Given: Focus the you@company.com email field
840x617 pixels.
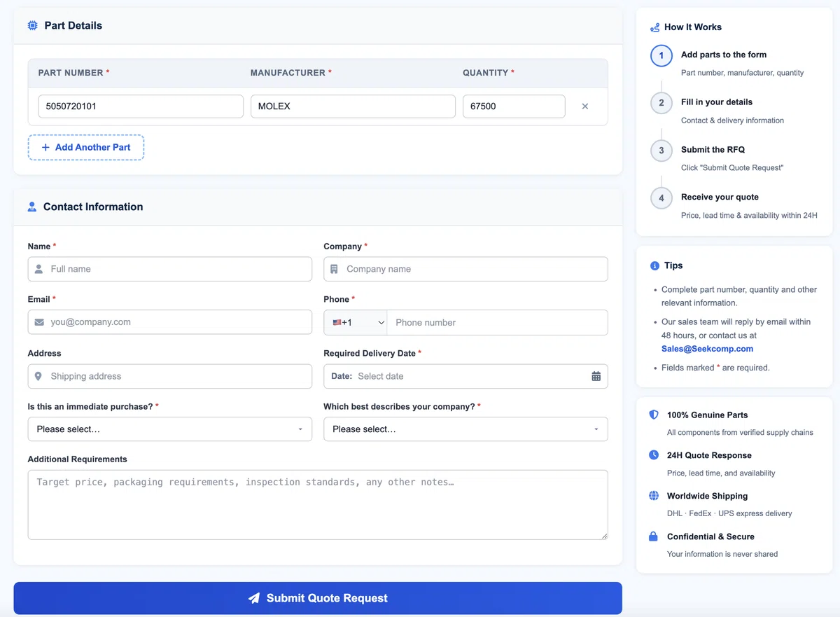Looking at the screenshot, I should click(x=170, y=322).
